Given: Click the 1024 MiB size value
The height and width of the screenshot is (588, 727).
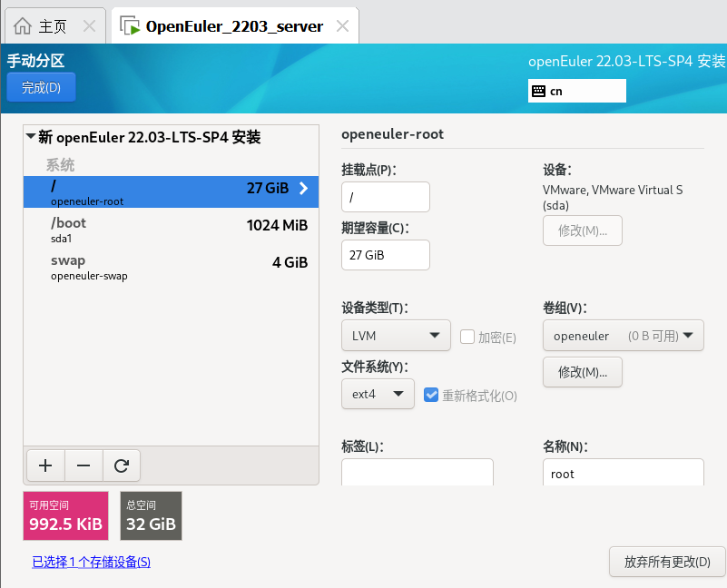Looking at the screenshot, I should tap(277, 225).
